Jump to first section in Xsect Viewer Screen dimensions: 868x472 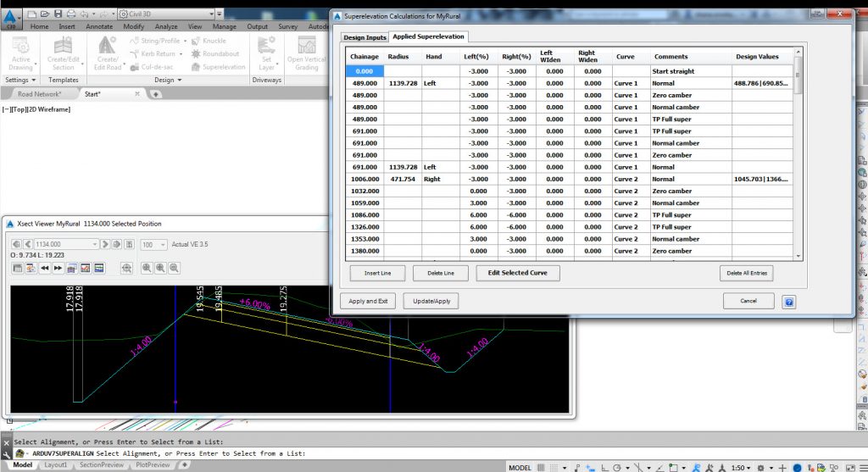tap(16, 244)
